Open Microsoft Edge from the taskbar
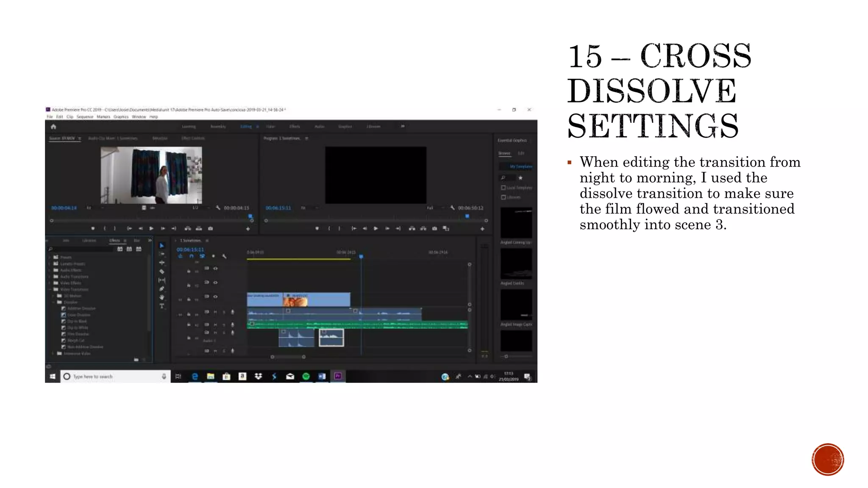The image size is (868, 488). tap(195, 376)
